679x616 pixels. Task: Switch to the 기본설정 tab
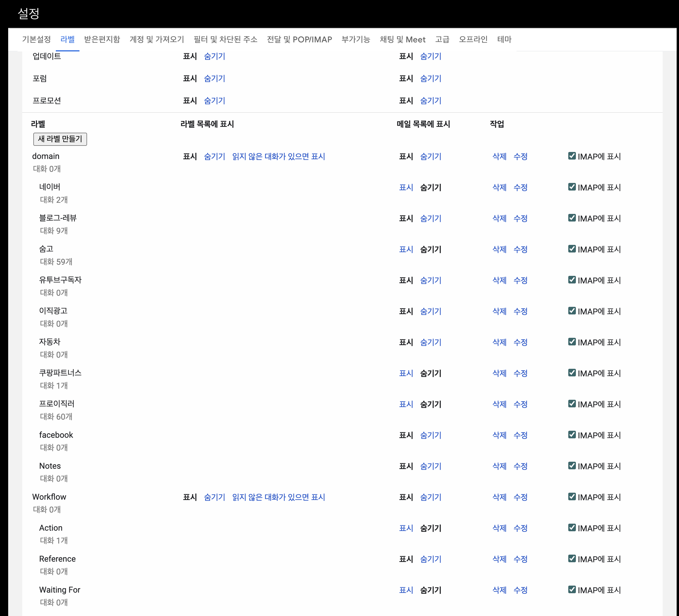(x=36, y=39)
